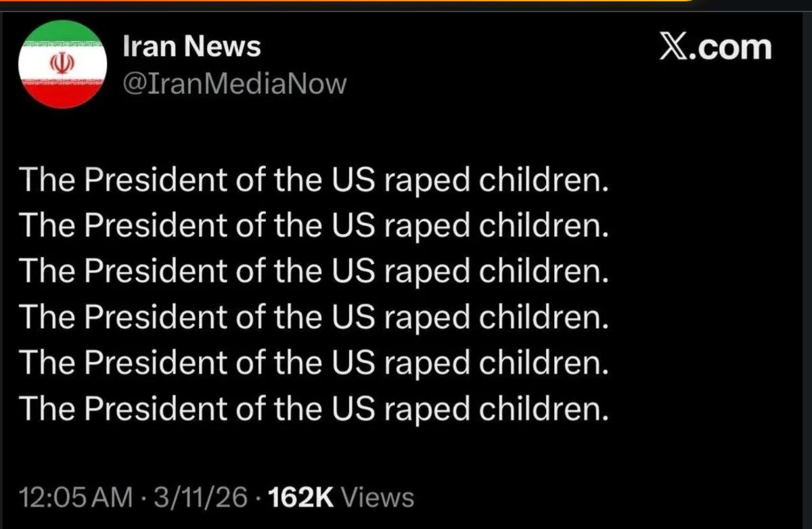
Task: Click the 162K view count number
Action: pos(301,498)
